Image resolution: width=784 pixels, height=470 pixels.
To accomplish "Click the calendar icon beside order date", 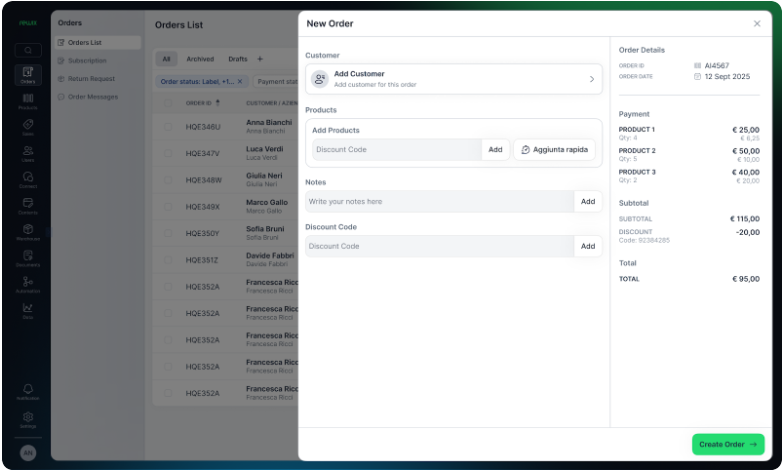I will click(x=698, y=76).
